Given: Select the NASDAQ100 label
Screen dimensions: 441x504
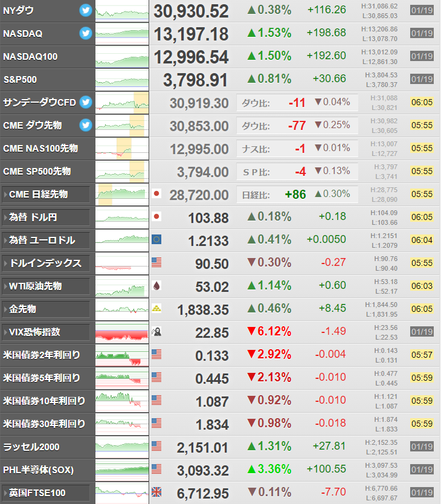Looking at the screenshot, I should [30, 57].
